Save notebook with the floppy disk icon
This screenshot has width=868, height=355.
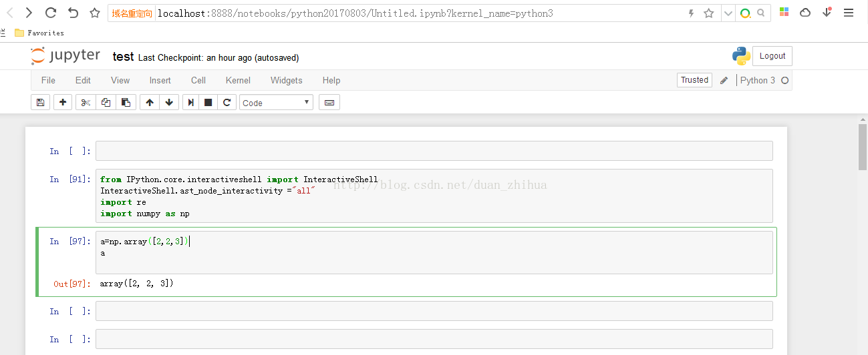pos(40,102)
